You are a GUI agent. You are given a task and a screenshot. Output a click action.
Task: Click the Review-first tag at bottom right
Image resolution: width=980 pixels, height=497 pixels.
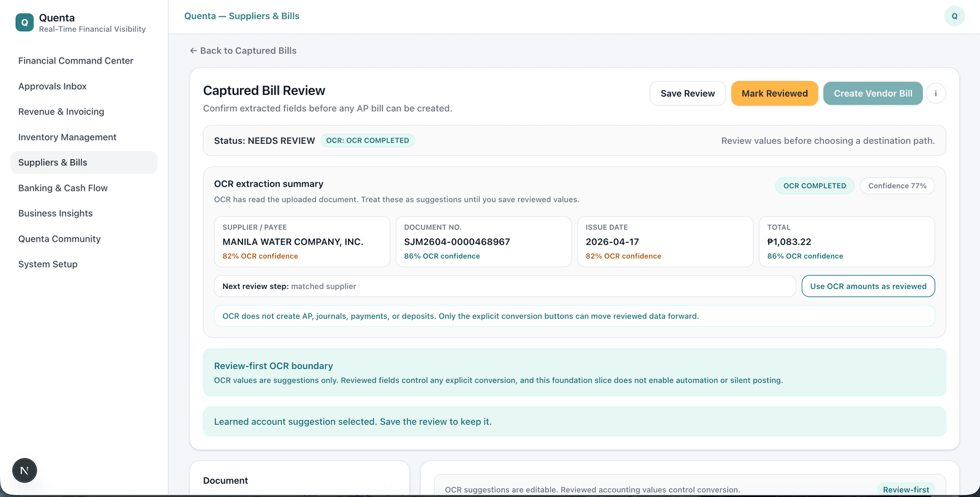coord(906,490)
